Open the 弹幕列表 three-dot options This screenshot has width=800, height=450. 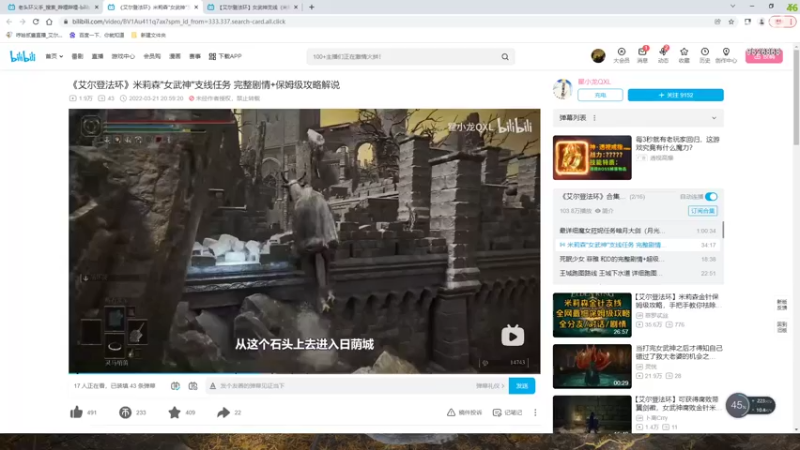(594, 118)
